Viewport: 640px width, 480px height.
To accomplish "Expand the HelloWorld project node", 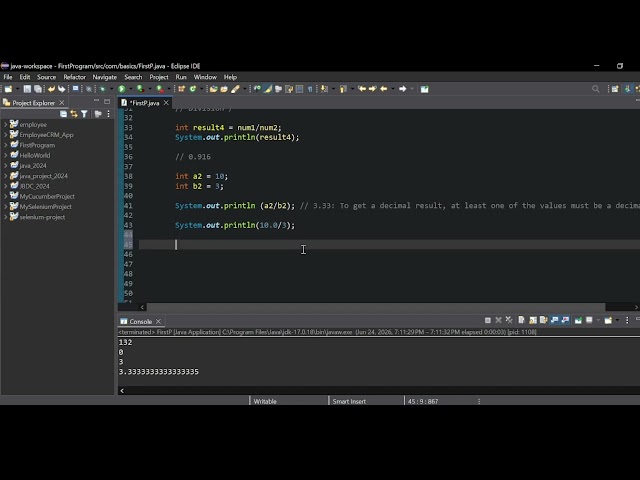I will coord(6,155).
